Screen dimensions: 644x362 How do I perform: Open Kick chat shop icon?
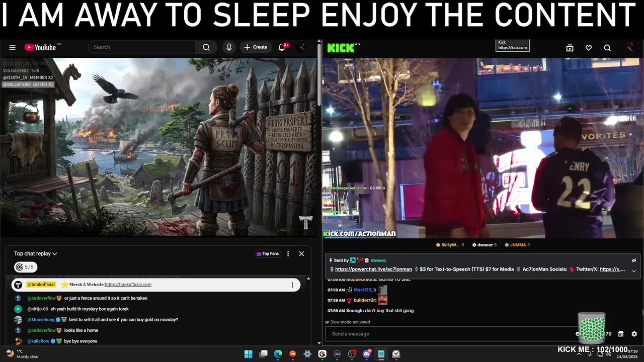pyautogui.click(x=621, y=334)
